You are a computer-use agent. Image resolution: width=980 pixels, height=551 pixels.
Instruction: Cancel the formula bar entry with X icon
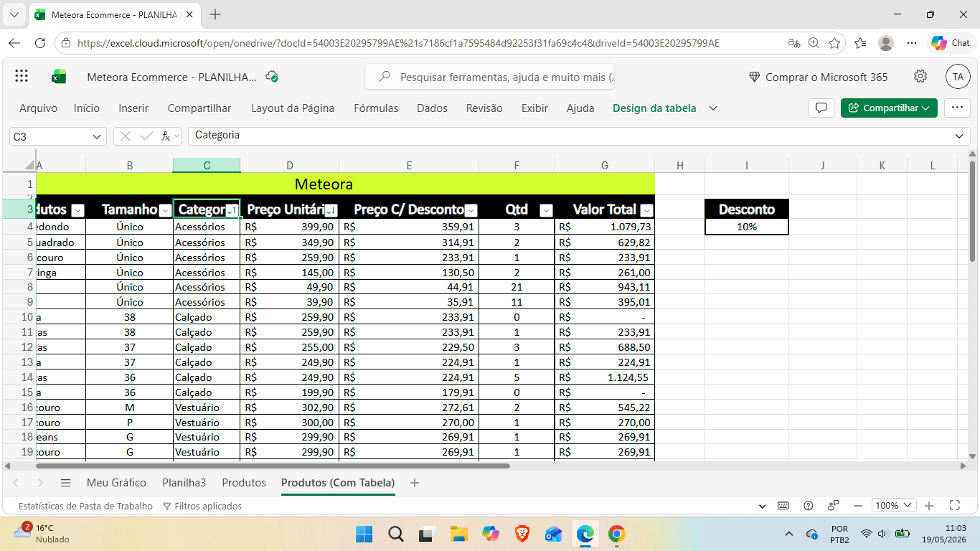pyautogui.click(x=126, y=136)
